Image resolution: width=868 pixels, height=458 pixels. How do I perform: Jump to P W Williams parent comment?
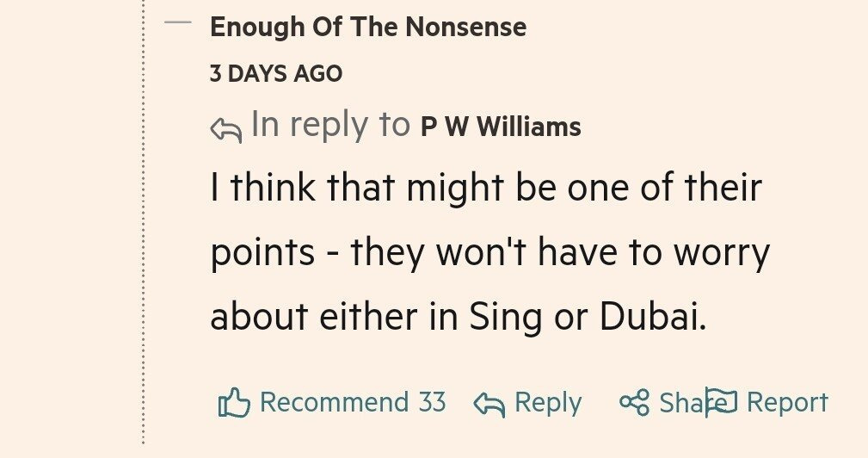point(501,127)
